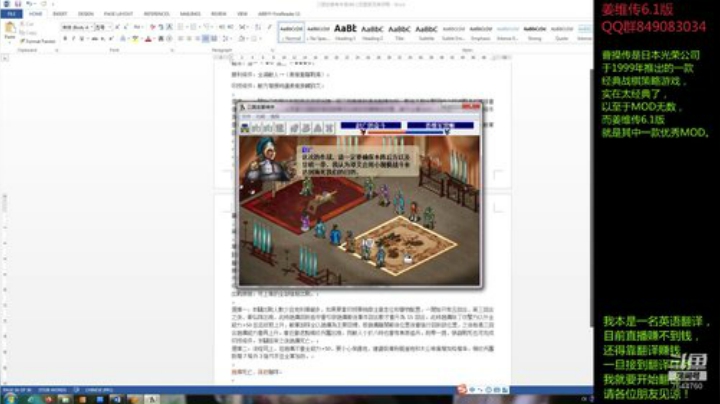Image resolution: width=720 pixels, height=404 pixels.
Task: Click the Paste icon
Action: click(x=10, y=28)
